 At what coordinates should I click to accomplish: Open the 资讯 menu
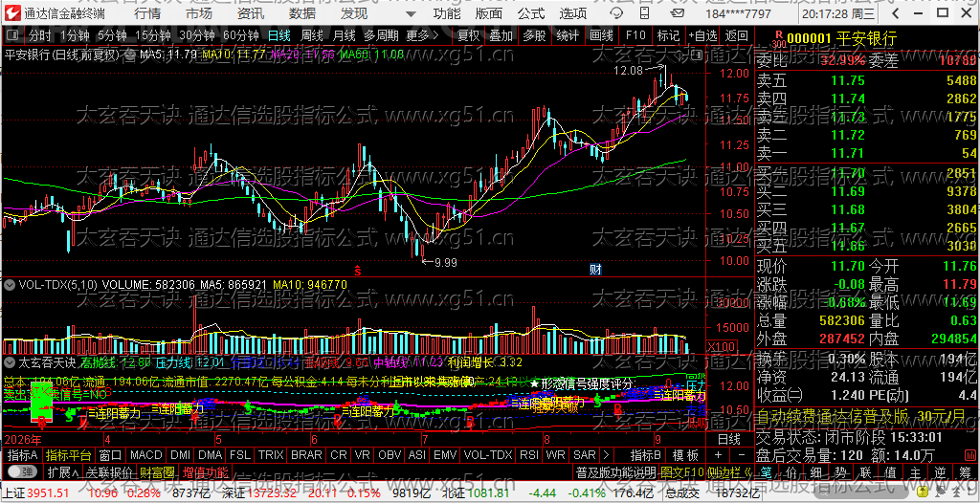251,13
